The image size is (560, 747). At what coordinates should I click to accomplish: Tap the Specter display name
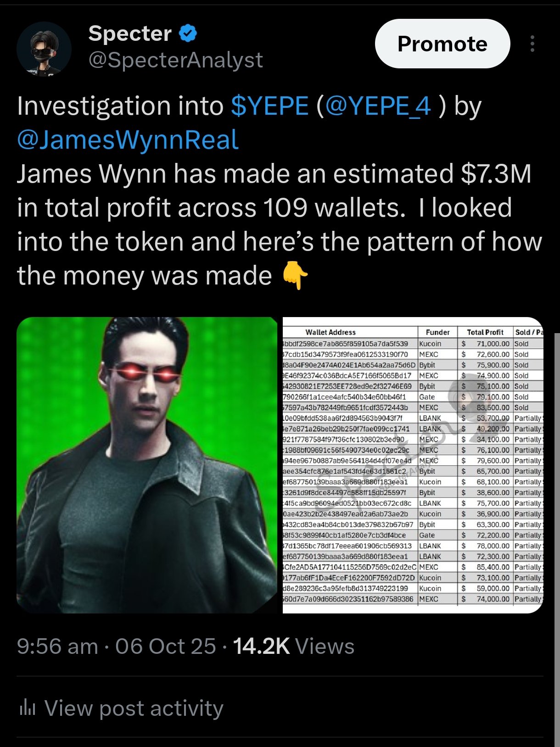point(130,33)
